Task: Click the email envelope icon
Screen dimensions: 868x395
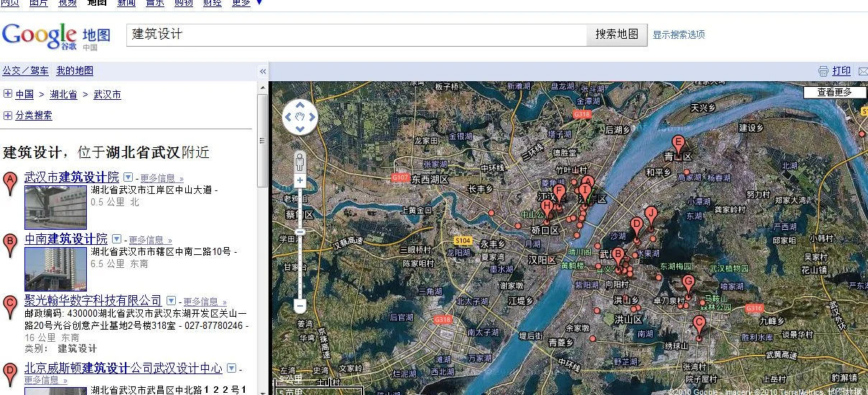Action: point(863,71)
